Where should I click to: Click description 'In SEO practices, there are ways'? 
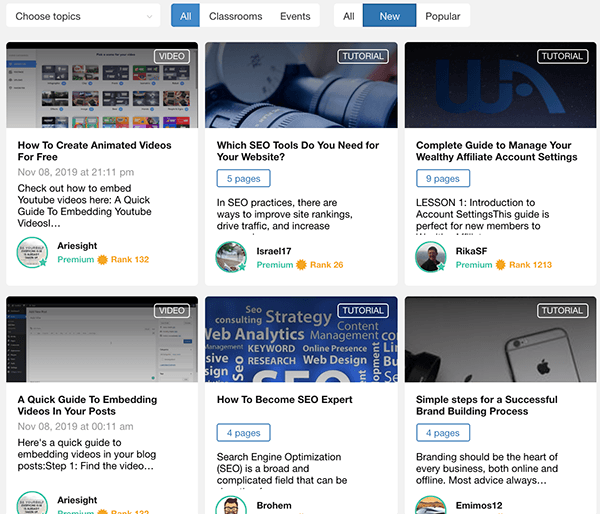[285, 214]
